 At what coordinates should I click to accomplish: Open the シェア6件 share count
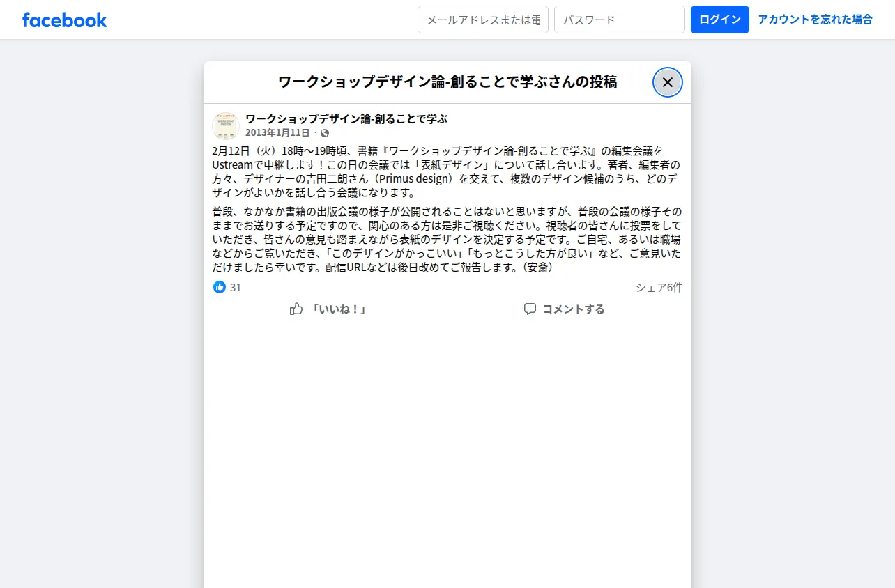pos(659,287)
